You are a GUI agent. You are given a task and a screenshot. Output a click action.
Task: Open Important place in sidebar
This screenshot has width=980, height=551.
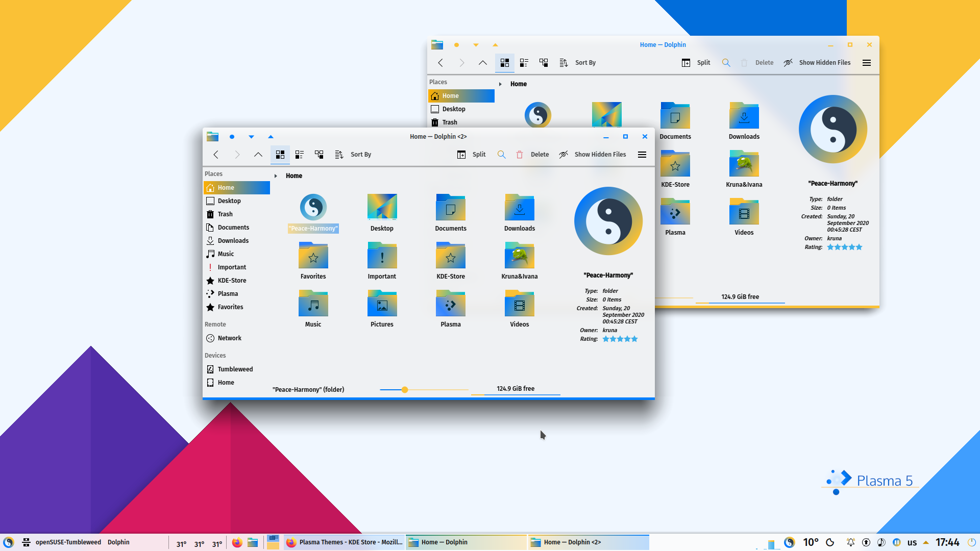tap(237, 267)
